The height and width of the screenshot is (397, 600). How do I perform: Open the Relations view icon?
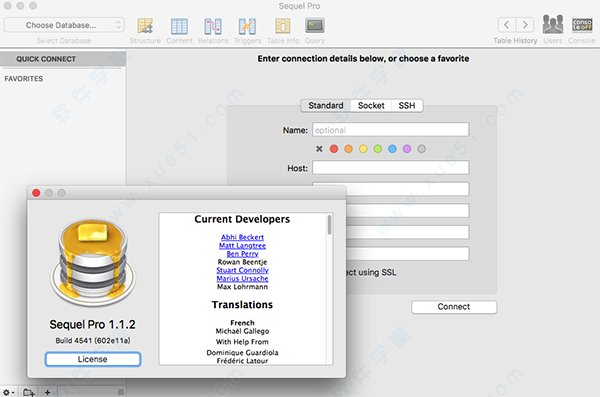click(x=213, y=26)
